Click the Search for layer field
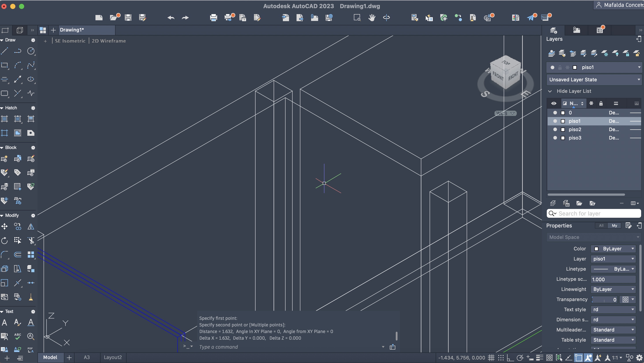Screen dimensions: 644x363 point(597,214)
